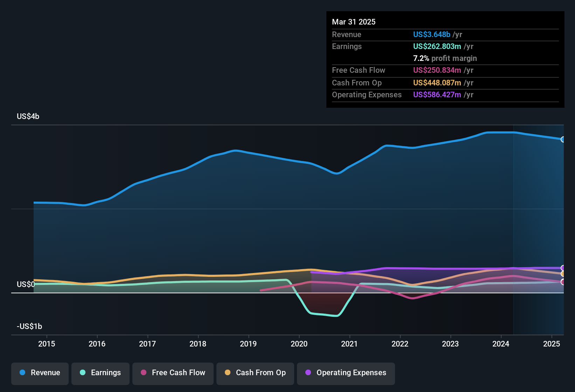Image resolution: width=575 pixels, height=392 pixels.
Task: Hide the Cash From Op line via its legend
Action: [x=255, y=373]
